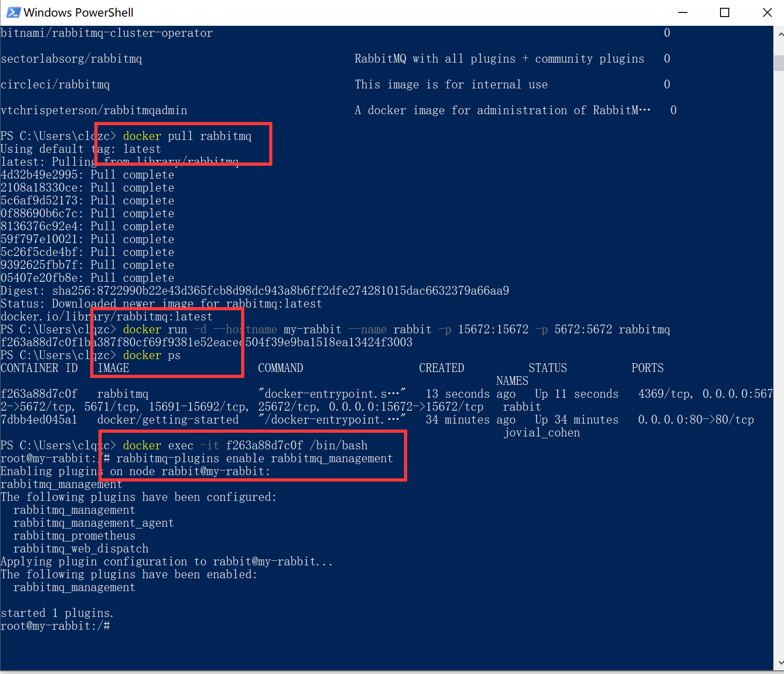Click the 'docker exec -it' command
Screen dimensions: 784x674
coord(245,446)
